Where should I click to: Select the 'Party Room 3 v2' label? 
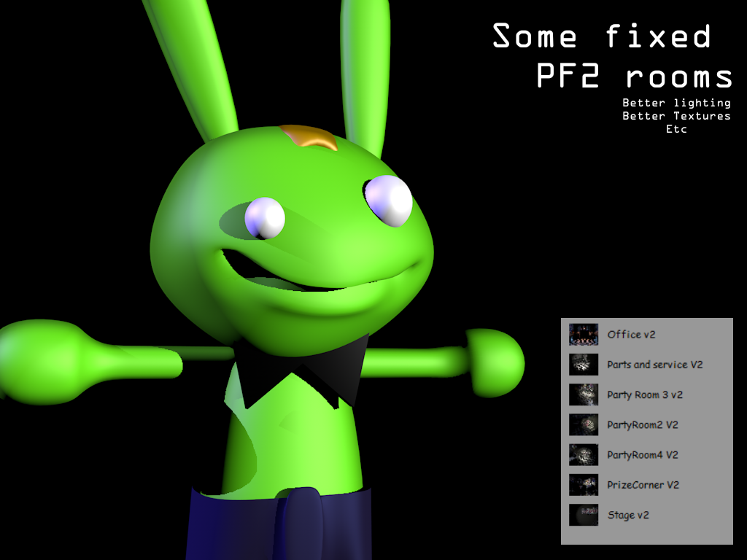point(645,394)
